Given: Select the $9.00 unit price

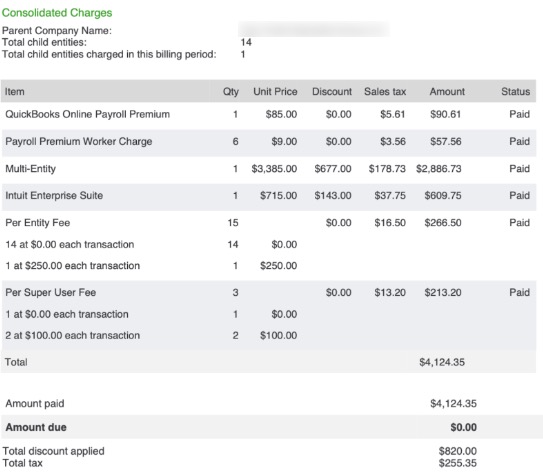Looking at the screenshot, I should (284, 142).
